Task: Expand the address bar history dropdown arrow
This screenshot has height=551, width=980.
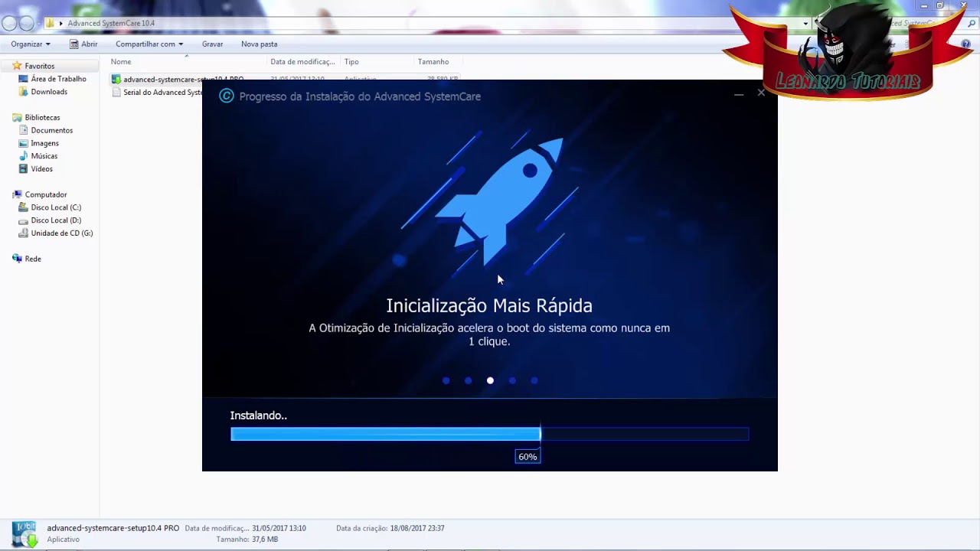Action: pos(805,24)
